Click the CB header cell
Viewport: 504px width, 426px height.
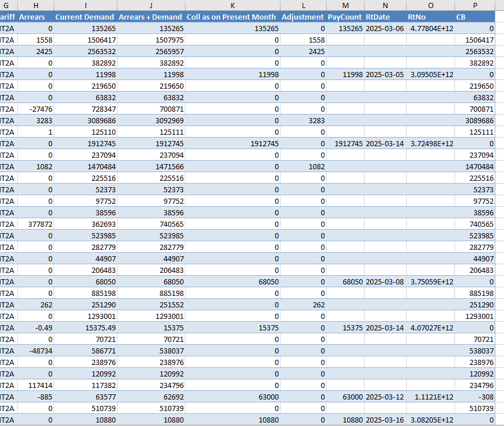coord(475,17)
